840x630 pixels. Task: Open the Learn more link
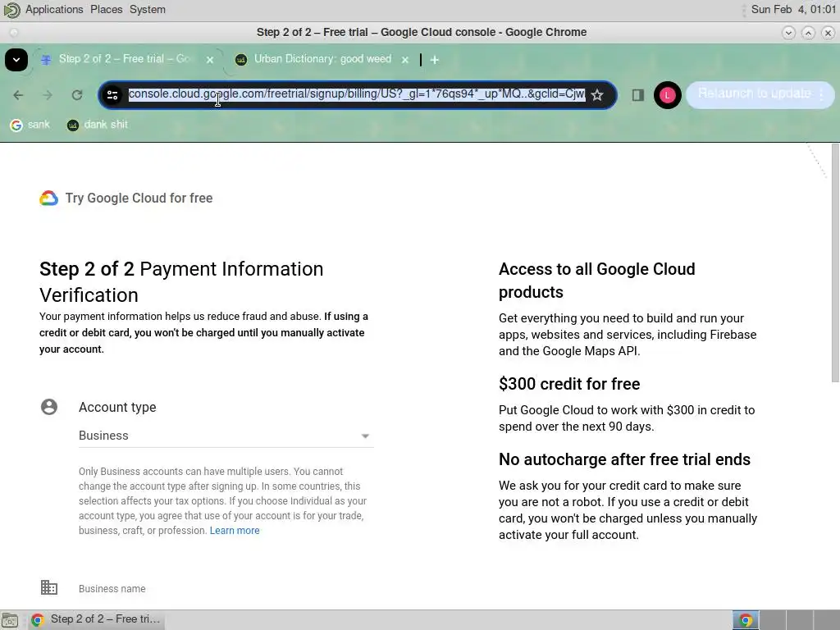[x=235, y=531]
